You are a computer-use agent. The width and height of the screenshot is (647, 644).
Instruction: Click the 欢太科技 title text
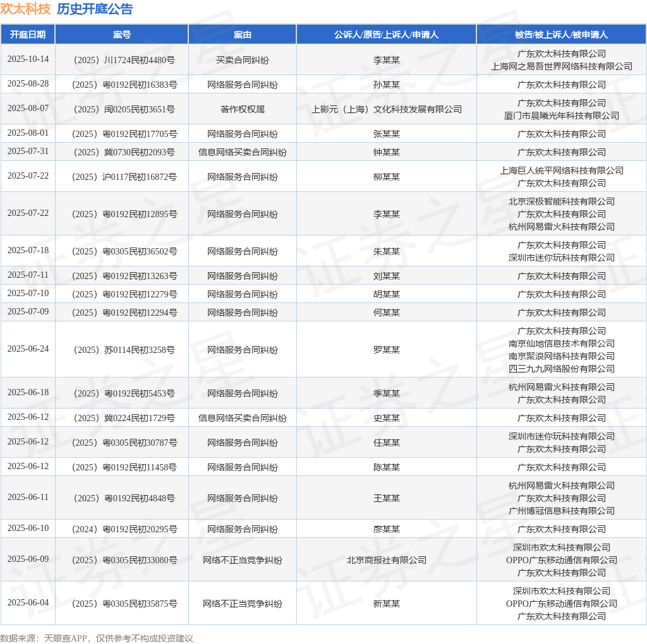(25, 9)
